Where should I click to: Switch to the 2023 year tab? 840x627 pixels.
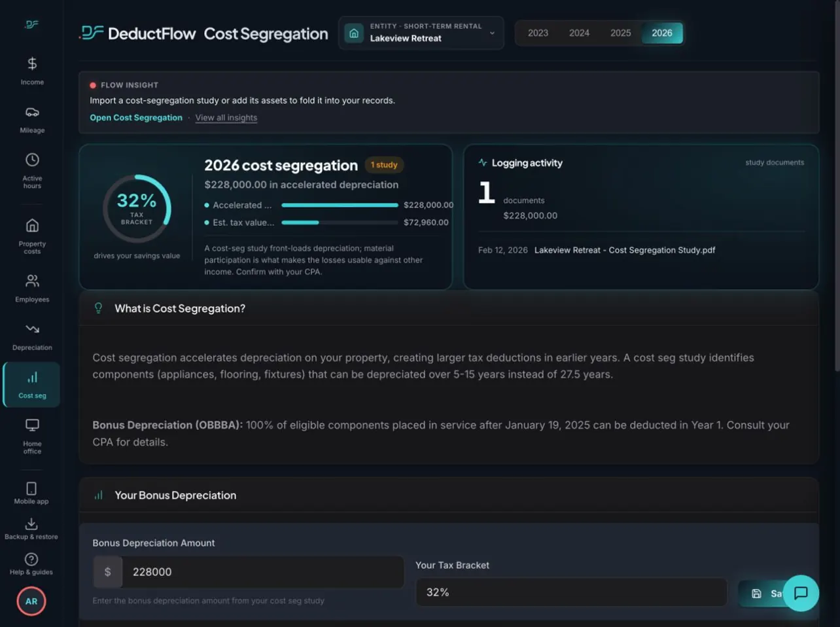tap(538, 33)
